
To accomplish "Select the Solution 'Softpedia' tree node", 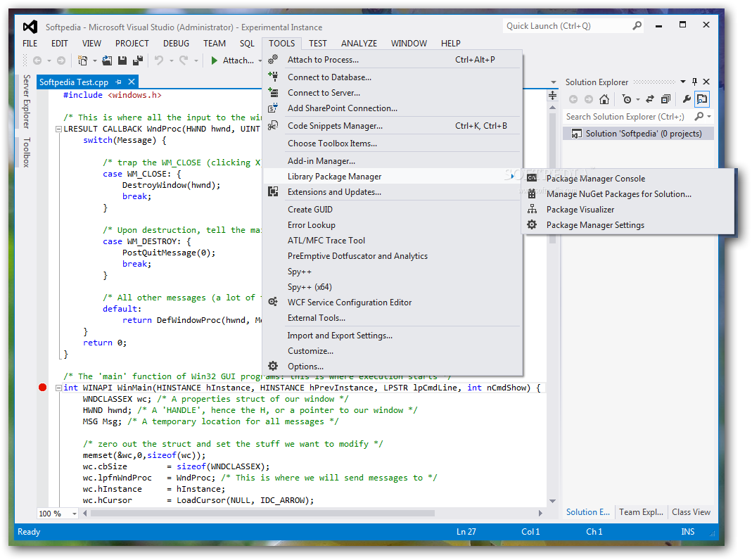I will tap(638, 133).
